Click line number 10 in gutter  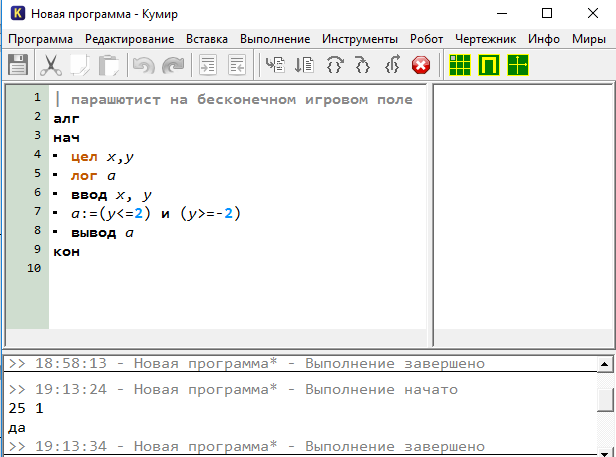(34, 268)
